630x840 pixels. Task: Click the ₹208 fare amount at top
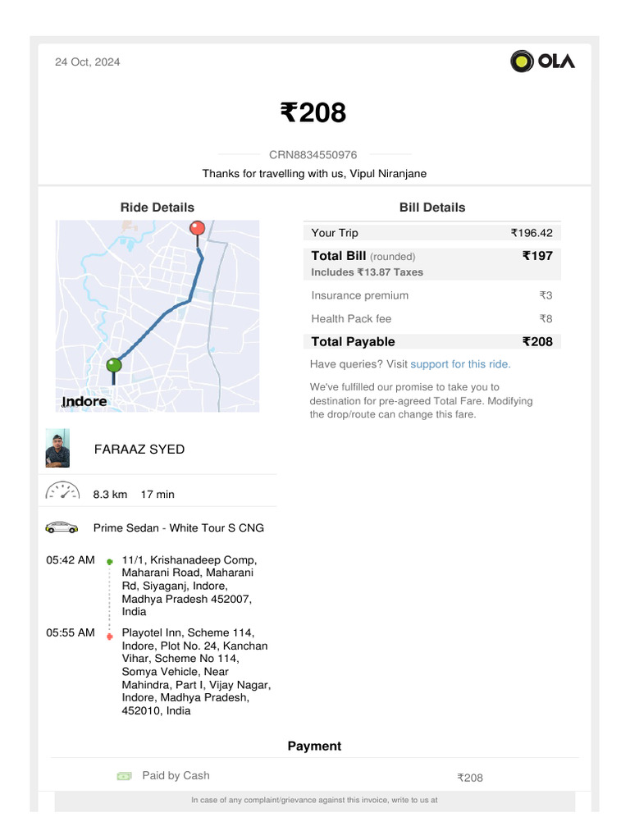313,112
